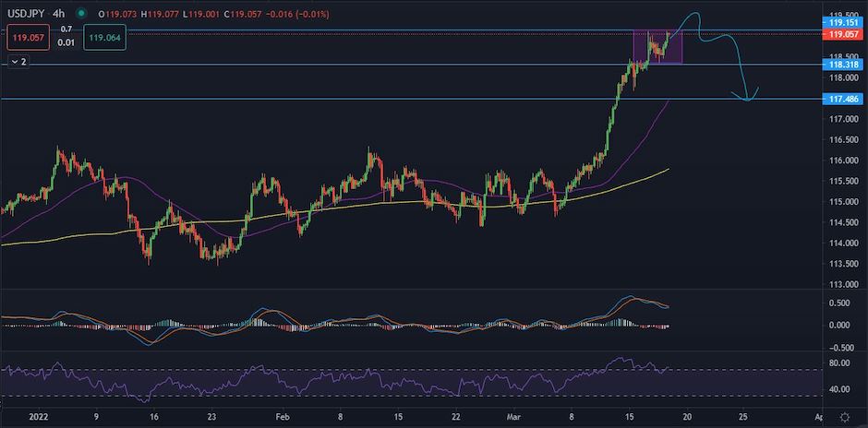Image resolution: width=868 pixels, height=428 pixels.
Task: Expand the collapsed indicators legend '2'
Action: click(x=18, y=62)
